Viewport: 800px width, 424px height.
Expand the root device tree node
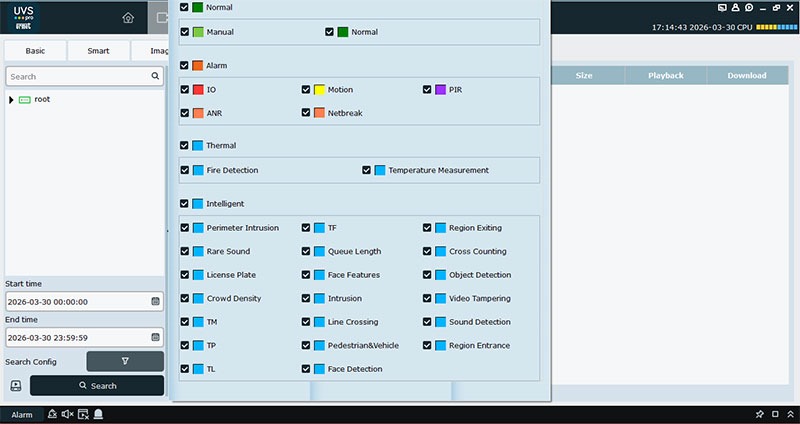(11, 99)
